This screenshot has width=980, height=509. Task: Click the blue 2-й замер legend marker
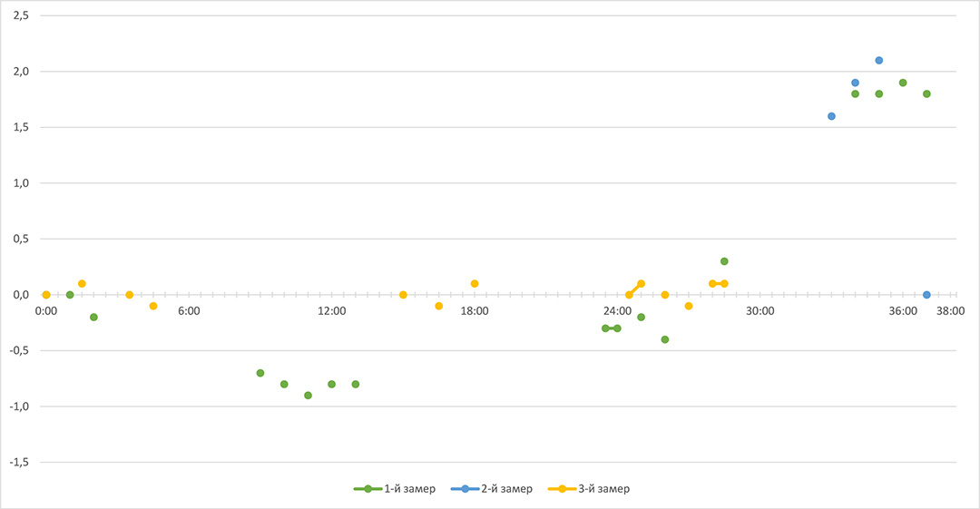tap(465, 489)
